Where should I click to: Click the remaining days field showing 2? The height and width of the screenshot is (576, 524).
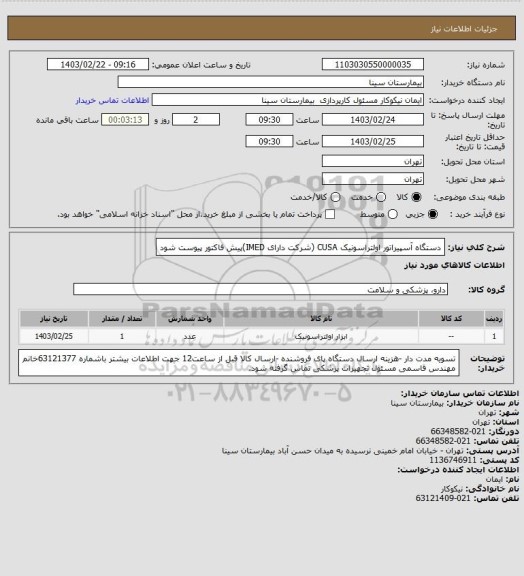[x=196, y=120]
